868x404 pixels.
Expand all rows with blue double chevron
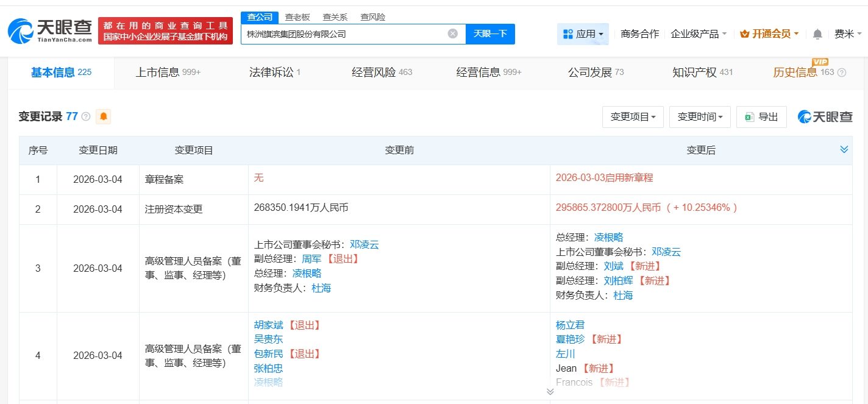click(844, 149)
